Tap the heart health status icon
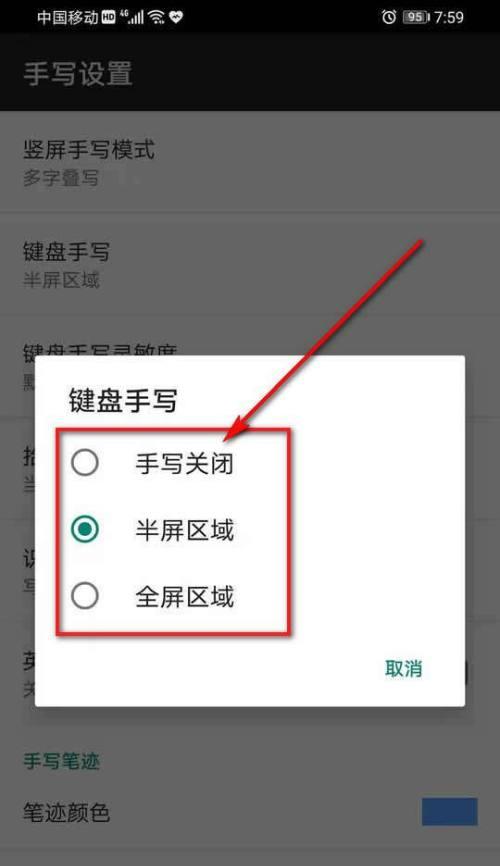500x866 pixels. 176,17
